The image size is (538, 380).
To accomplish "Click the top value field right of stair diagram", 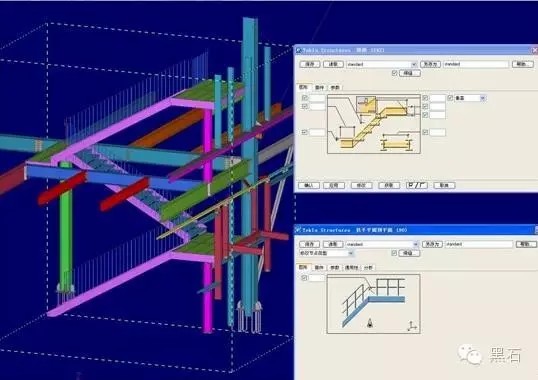I will click(x=437, y=98).
